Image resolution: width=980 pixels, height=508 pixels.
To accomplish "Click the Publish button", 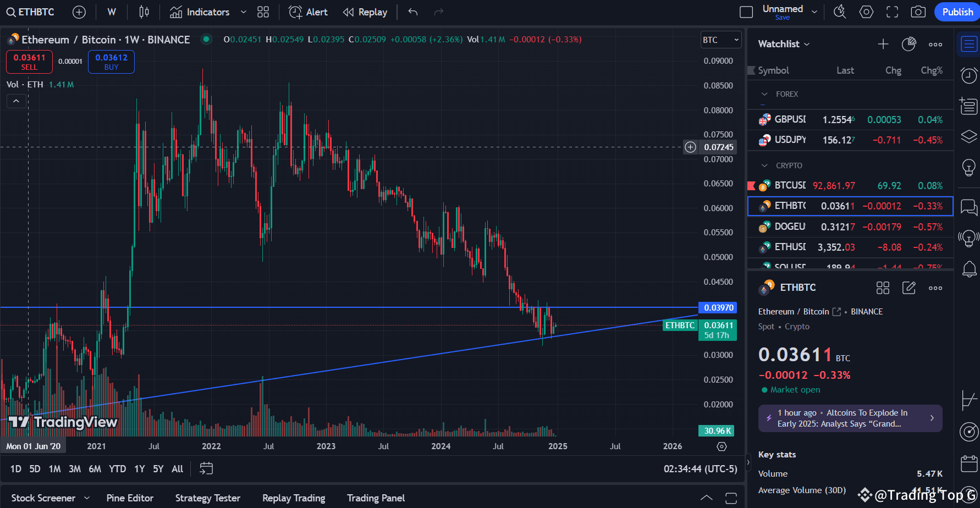I will tap(957, 12).
